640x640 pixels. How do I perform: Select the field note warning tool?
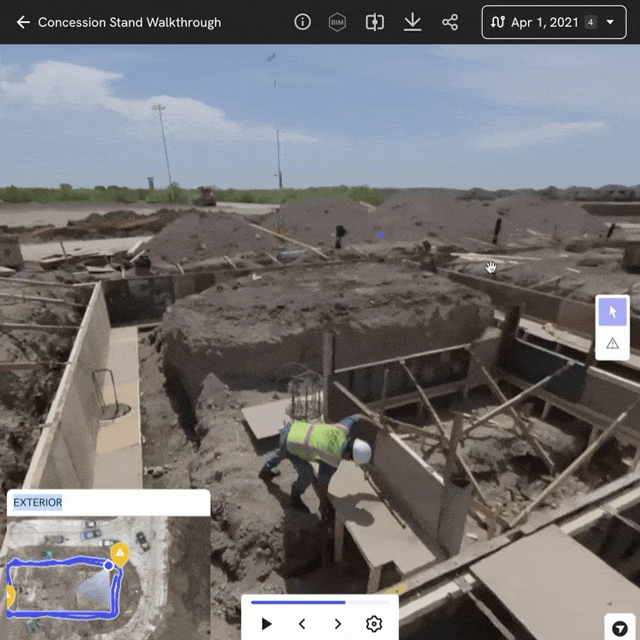tap(612, 343)
